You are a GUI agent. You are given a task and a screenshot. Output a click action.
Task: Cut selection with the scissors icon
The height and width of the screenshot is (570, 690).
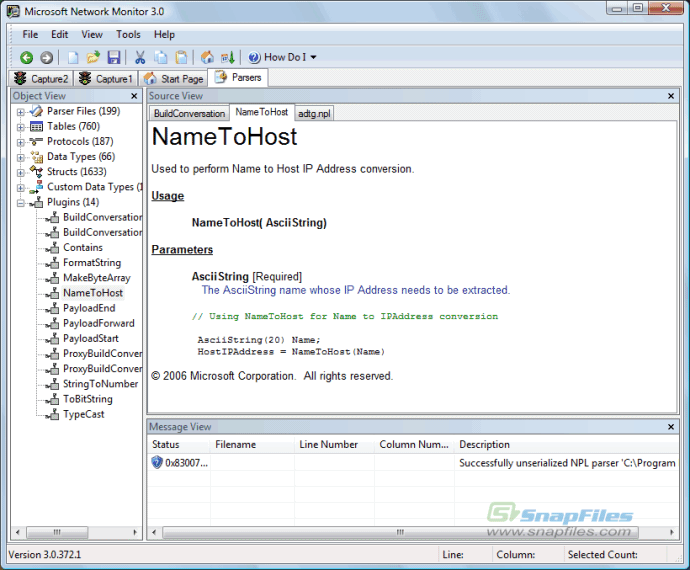(x=140, y=57)
